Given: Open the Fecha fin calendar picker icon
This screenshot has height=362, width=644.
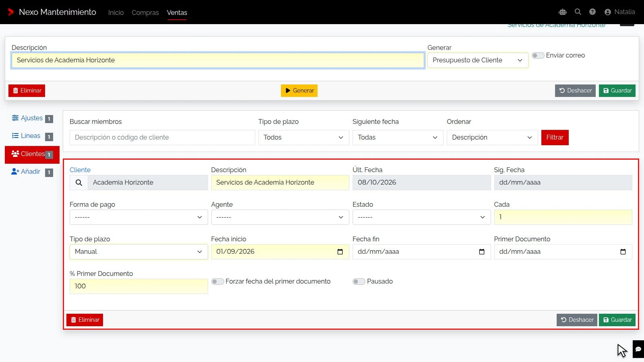Looking at the screenshot, I should point(482,252).
